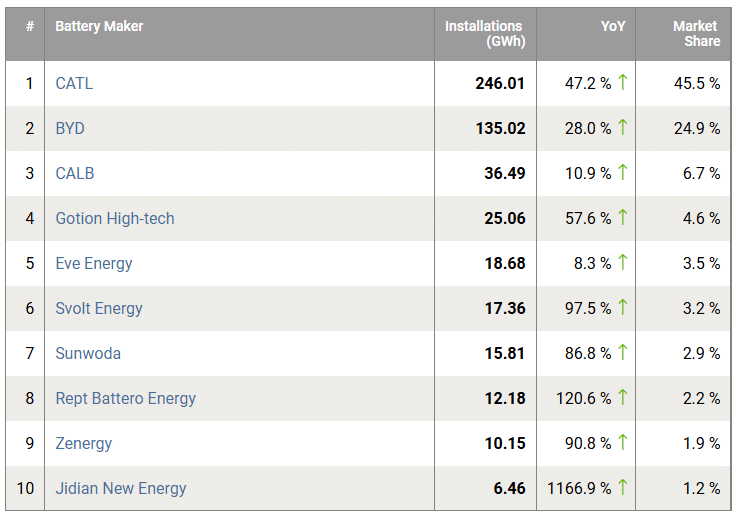The width and height of the screenshot is (738, 519).
Task: Click the Market Share column header
Action: click(695, 34)
